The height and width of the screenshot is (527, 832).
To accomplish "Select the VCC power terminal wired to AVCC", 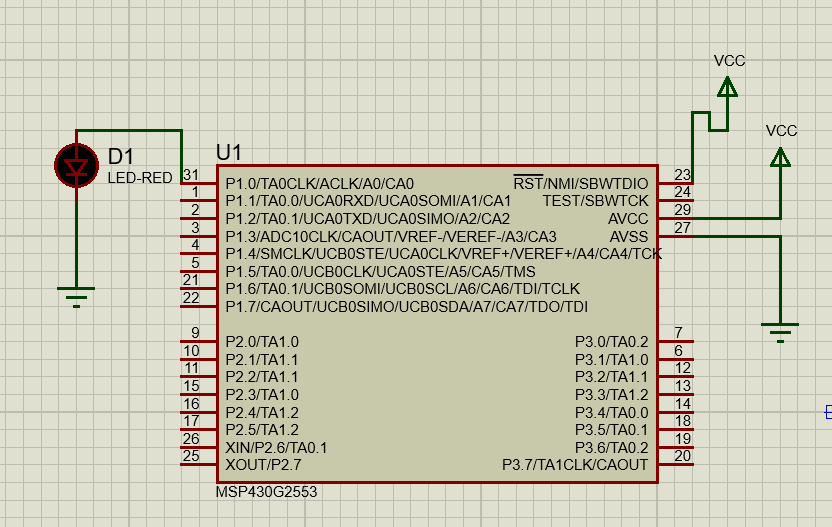I will (780, 157).
